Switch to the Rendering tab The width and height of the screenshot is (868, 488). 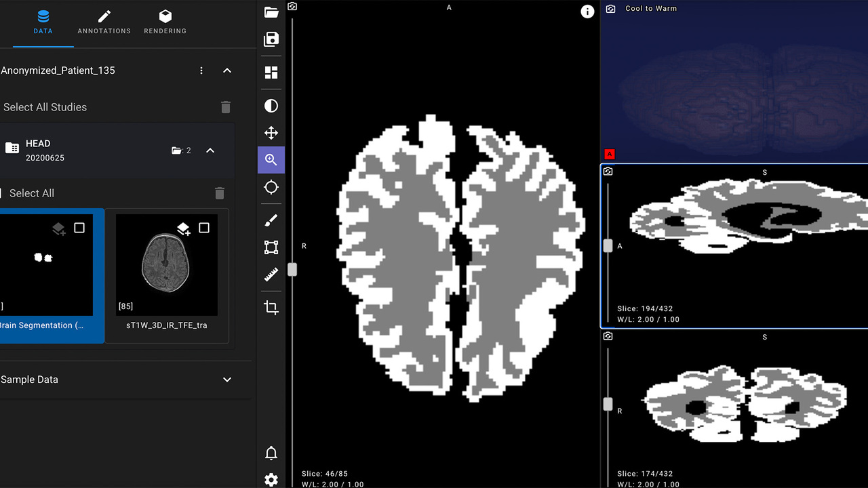pyautogui.click(x=165, y=22)
